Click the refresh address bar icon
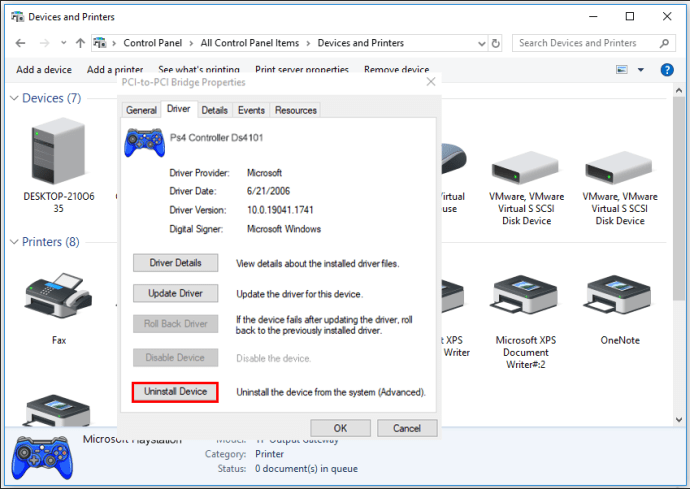 [495, 43]
